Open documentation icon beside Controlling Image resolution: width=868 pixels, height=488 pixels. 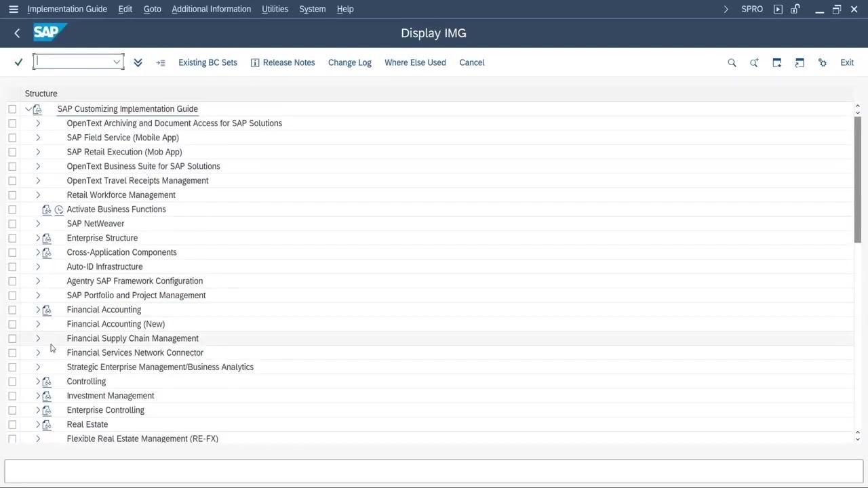tap(47, 382)
